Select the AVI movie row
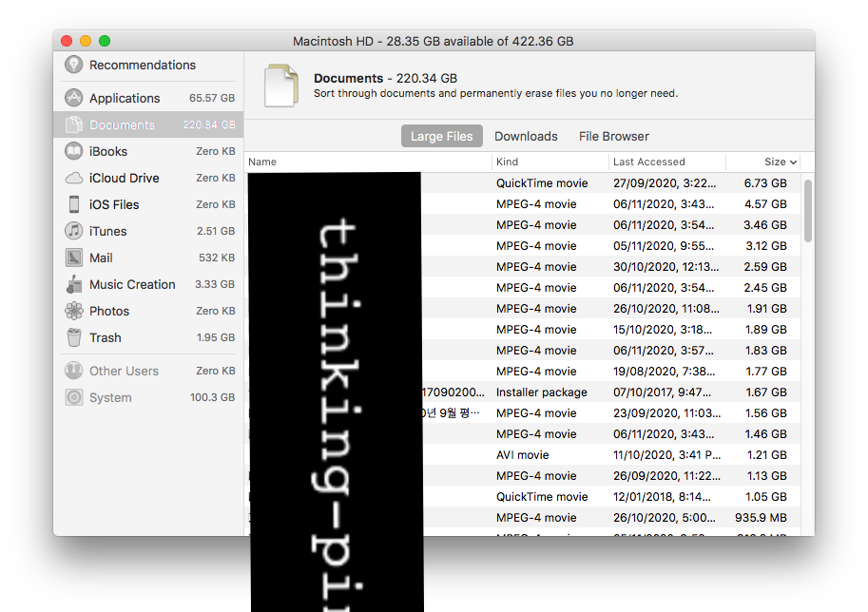This screenshot has height=612, width=868. (523, 455)
